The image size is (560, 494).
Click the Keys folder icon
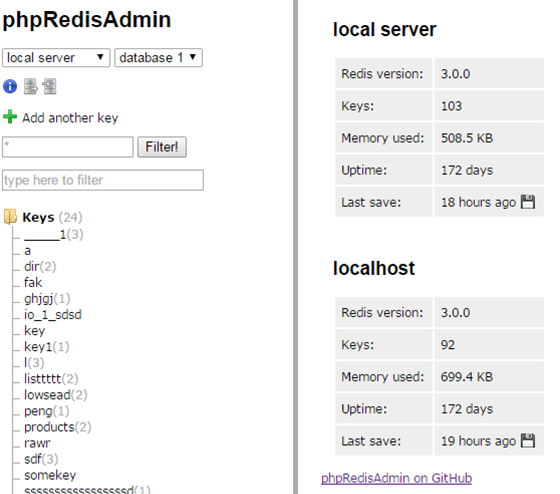click(x=10, y=217)
